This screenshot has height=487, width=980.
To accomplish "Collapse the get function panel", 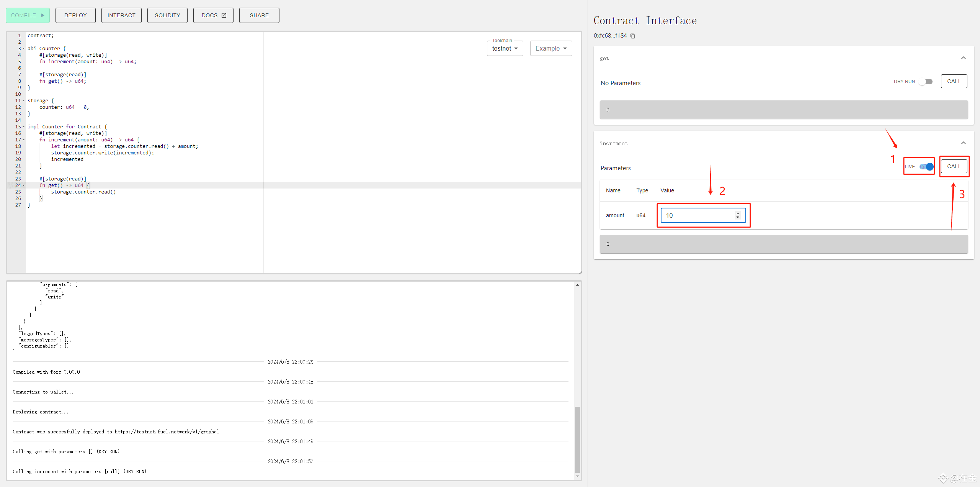I will 964,58.
